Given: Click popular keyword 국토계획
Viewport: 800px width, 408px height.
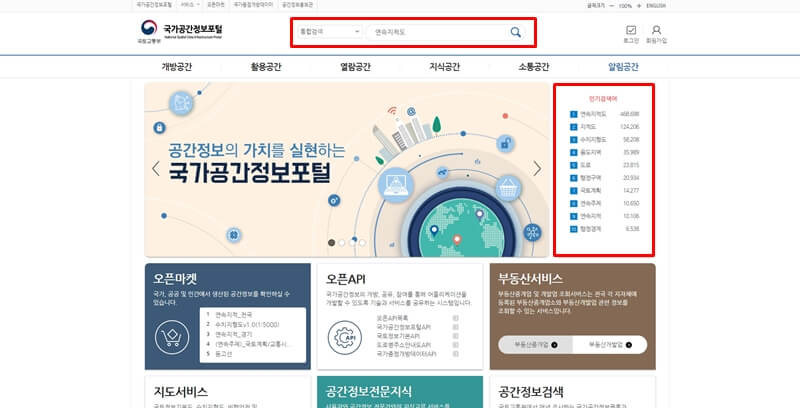Looking at the screenshot, I should [x=590, y=191].
